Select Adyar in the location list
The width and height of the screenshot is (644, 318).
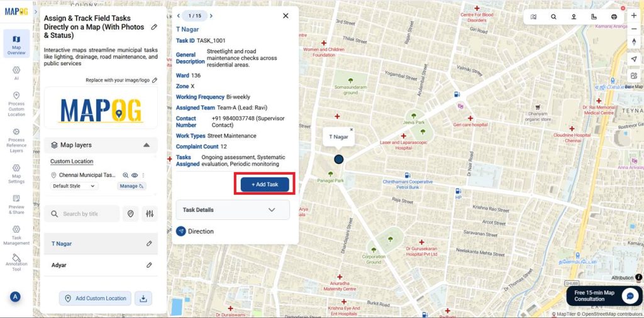click(x=101, y=265)
